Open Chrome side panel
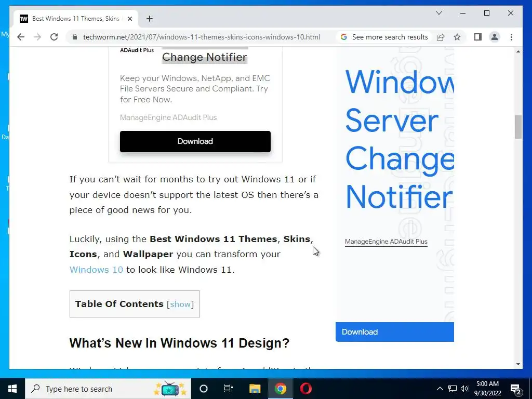Screen dimensions: 532x399 (478, 37)
